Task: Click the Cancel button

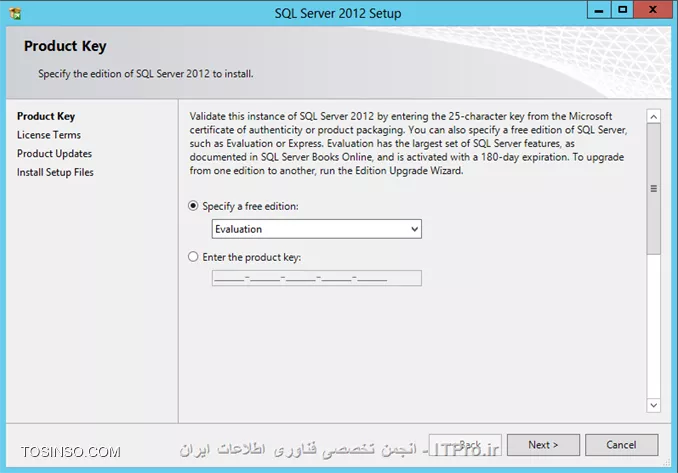Action: click(x=621, y=445)
